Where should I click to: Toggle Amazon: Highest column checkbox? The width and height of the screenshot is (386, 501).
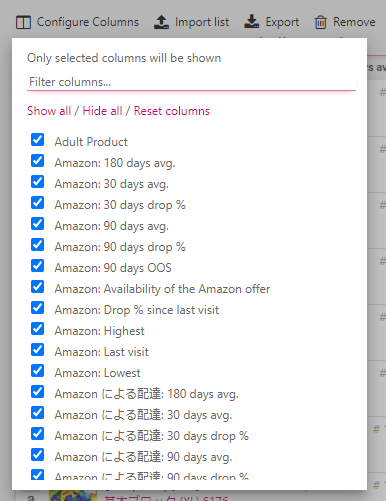click(x=37, y=329)
